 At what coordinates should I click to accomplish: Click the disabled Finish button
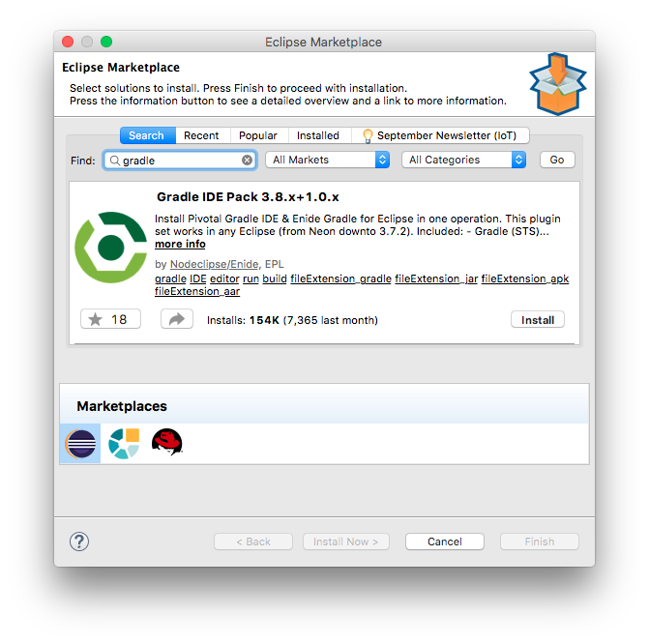pos(540,542)
